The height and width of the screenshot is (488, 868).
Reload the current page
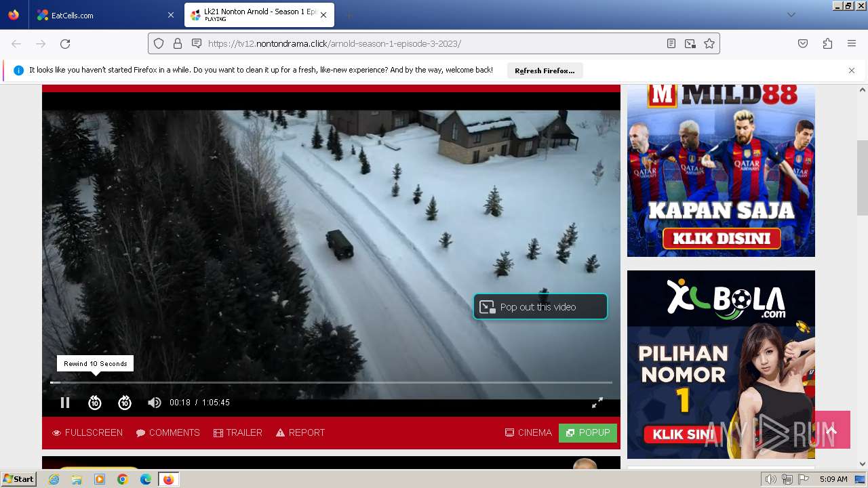[65, 43]
